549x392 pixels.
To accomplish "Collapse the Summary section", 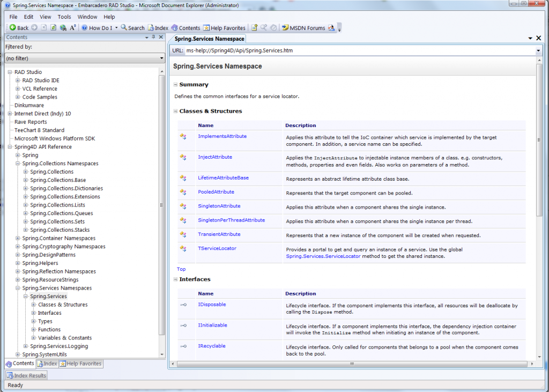I will coord(175,85).
